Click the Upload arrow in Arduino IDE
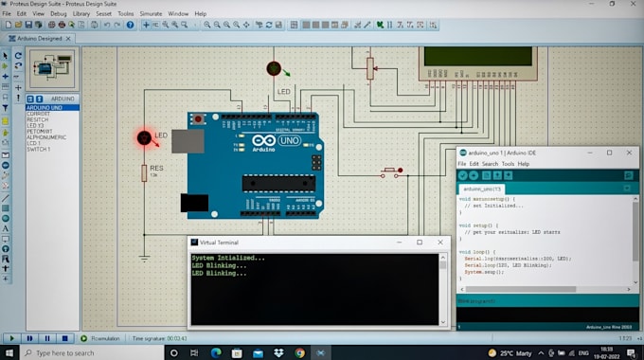Image resolution: width=644 pixels, height=360 pixels. coord(474,175)
